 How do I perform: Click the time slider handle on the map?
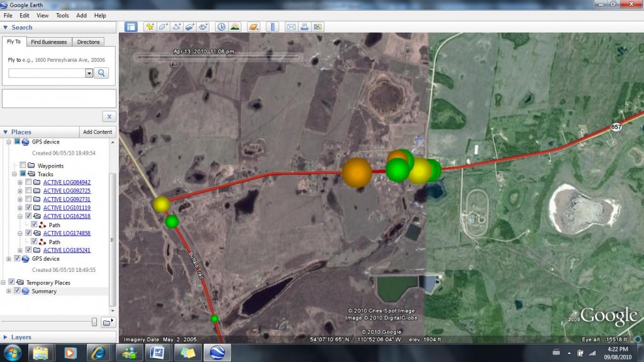click(175, 62)
